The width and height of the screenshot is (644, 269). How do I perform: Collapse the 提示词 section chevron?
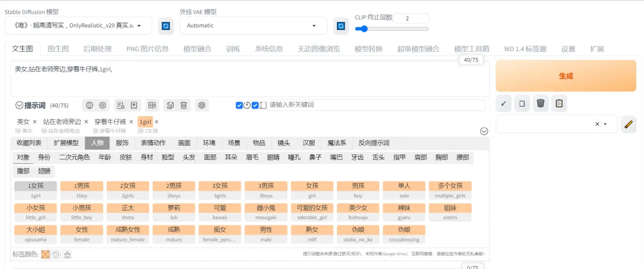(x=19, y=106)
